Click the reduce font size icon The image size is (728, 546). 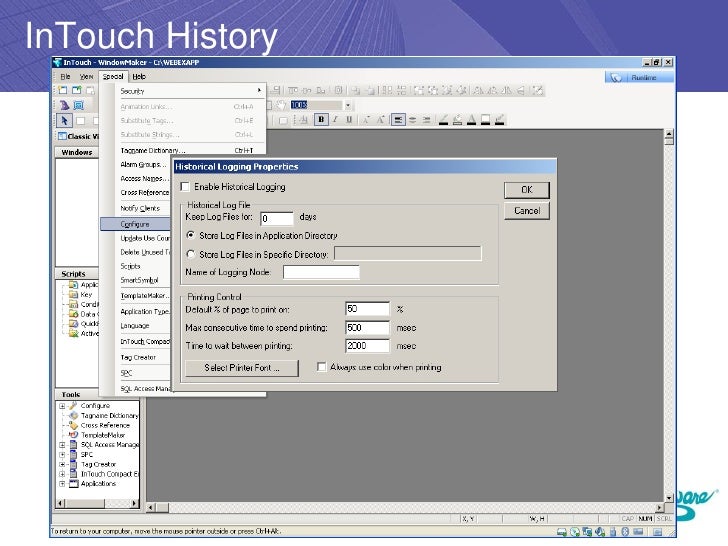click(x=366, y=120)
